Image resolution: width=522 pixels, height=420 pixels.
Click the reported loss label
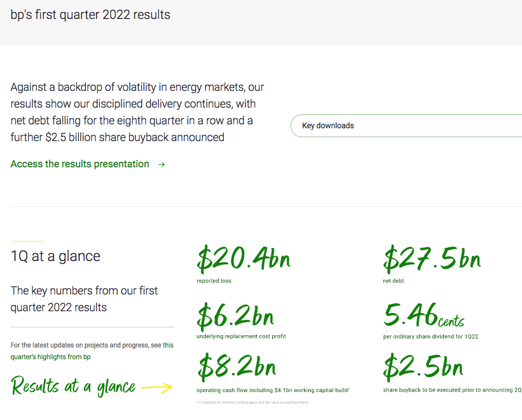pos(214,281)
